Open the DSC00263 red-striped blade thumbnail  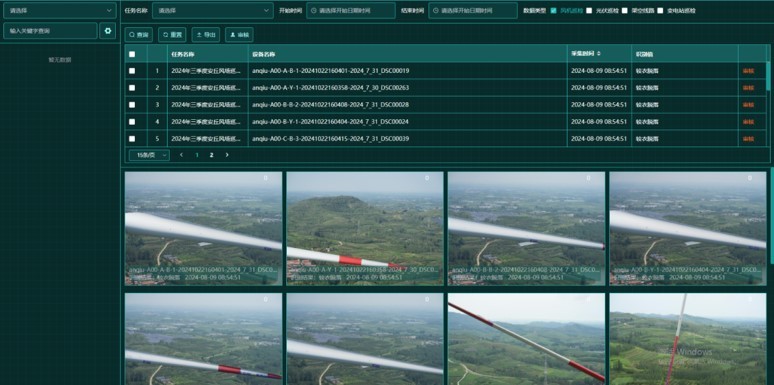click(x=365, y=229)
